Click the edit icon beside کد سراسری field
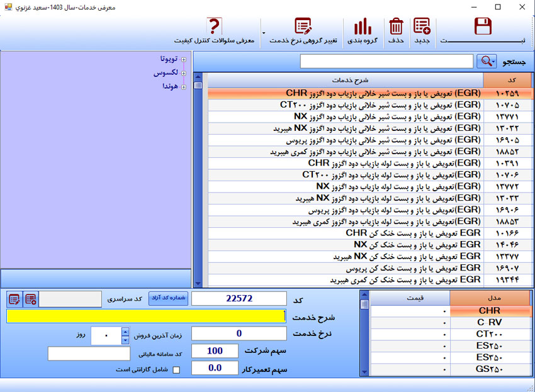 tap(13, 300)
